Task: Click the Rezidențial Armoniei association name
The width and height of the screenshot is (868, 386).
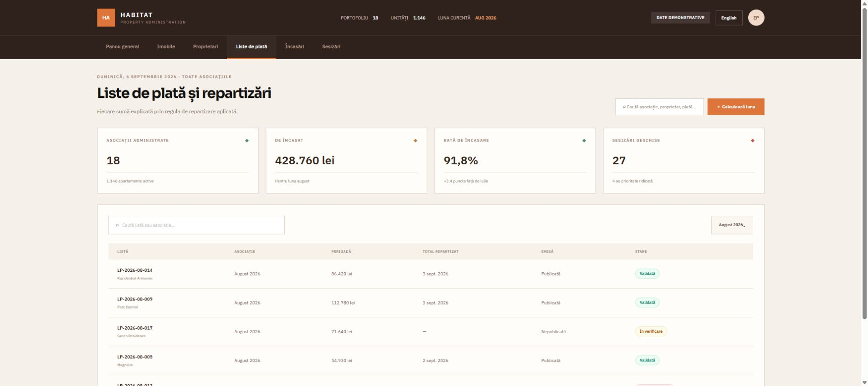Action: coord(135,278)
